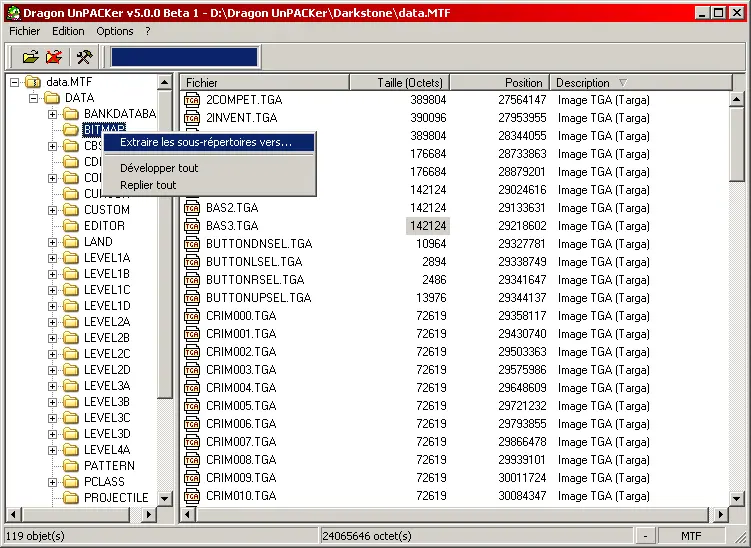Click the close file toolbar icon

54,57
